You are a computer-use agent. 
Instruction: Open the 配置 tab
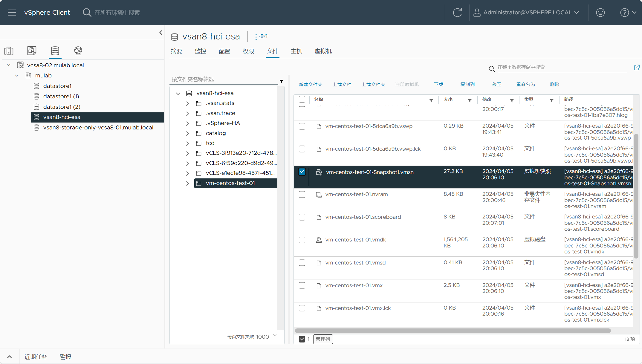(224, 51)
